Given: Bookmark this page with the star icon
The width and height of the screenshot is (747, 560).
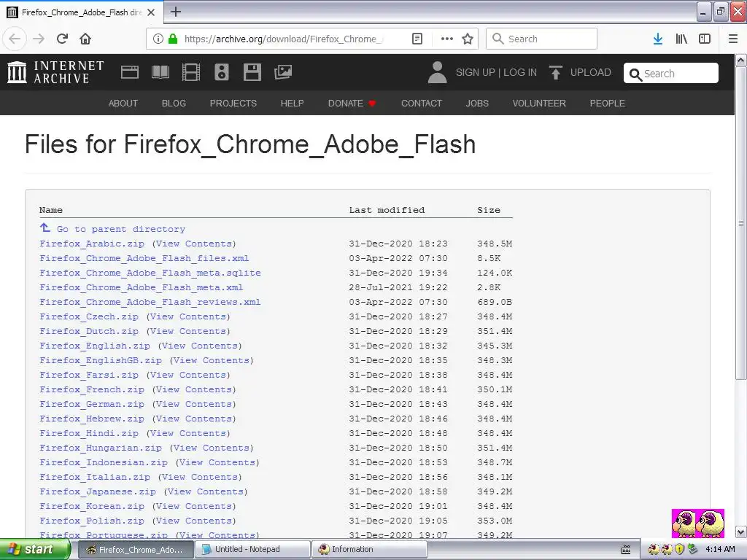Looking at the screenshot, I should [x=468, y=39].
